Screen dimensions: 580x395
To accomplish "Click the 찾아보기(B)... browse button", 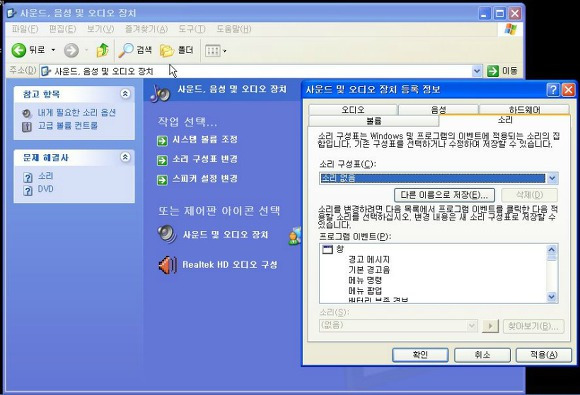I will (533, 326).
